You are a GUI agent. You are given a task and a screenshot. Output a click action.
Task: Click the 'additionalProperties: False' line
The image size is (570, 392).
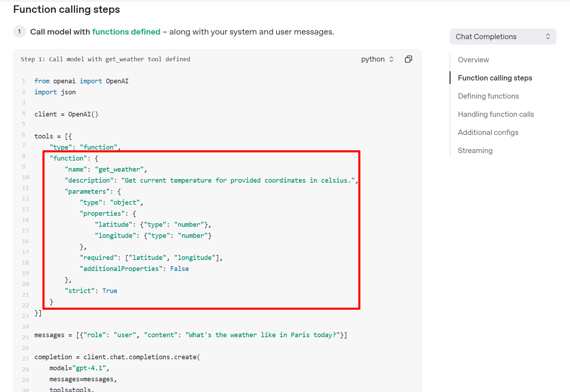134,269
